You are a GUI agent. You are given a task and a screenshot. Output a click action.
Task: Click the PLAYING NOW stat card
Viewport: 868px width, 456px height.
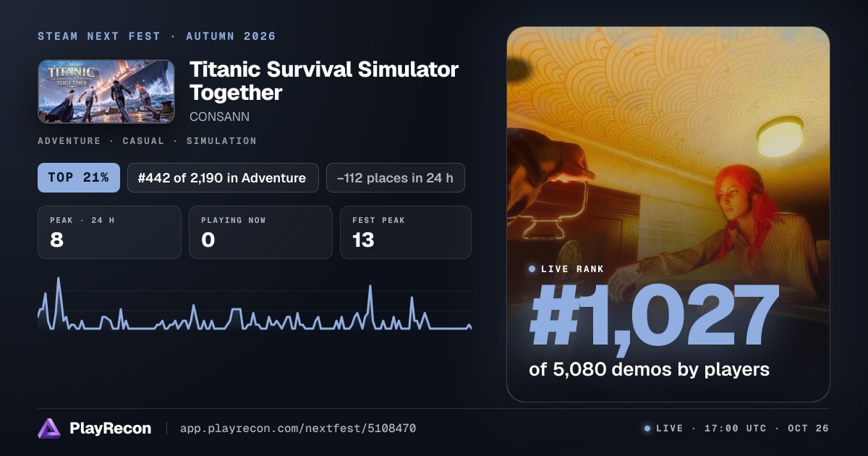pyautogui.click(x=260, y=232)
